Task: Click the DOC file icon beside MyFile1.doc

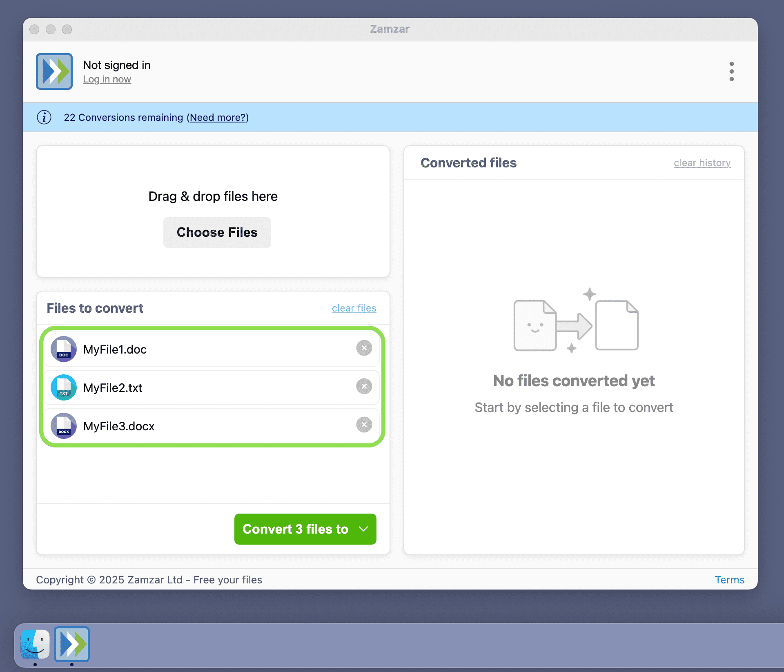Action: (63, 349)
